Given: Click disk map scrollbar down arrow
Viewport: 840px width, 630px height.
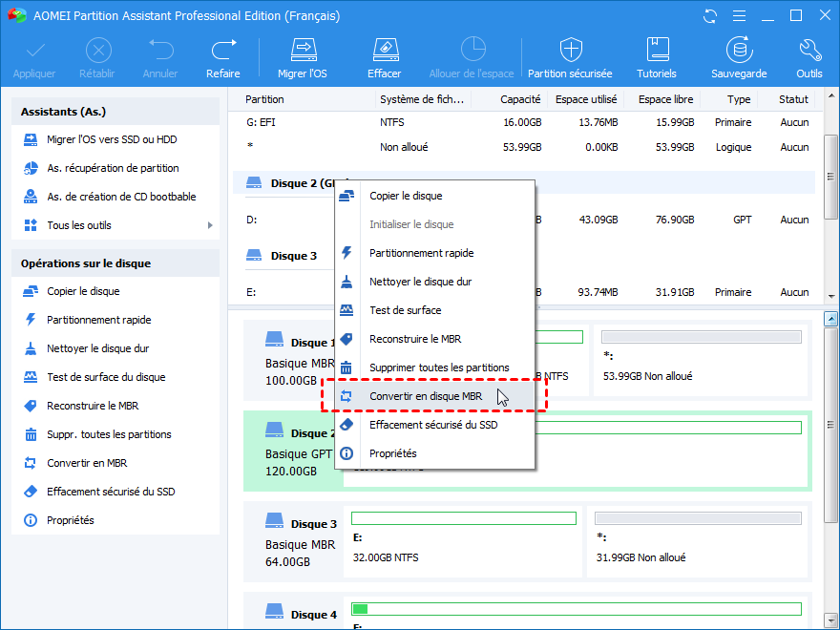Looking at the screenshot, I should tap(830, 619).
